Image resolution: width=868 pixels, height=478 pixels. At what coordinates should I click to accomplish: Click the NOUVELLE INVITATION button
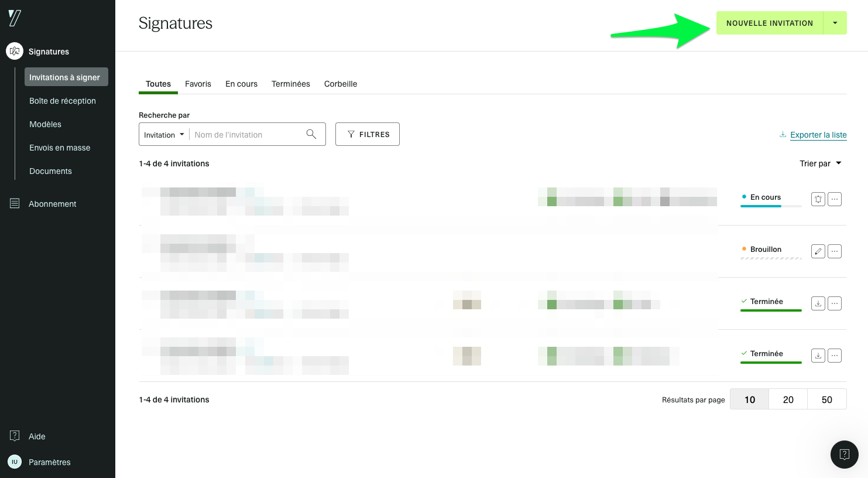pos(770,23)
